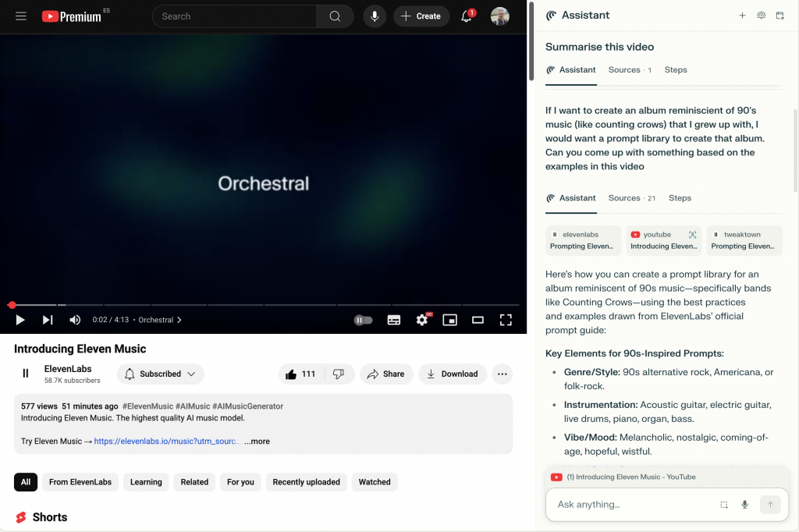Mute the video with the speaker icon
799x532 pixels.
pos(75,320)
